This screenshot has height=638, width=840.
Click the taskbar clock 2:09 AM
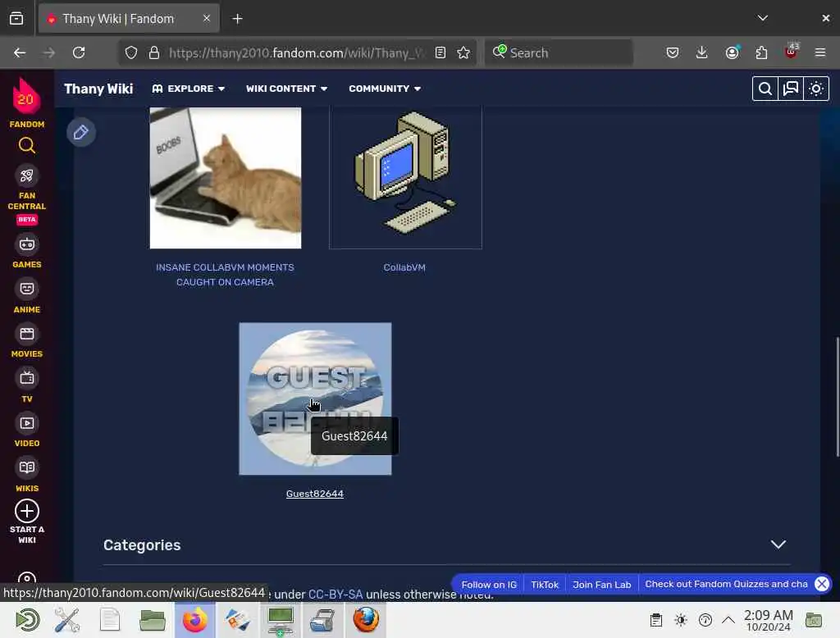(768, 620)
